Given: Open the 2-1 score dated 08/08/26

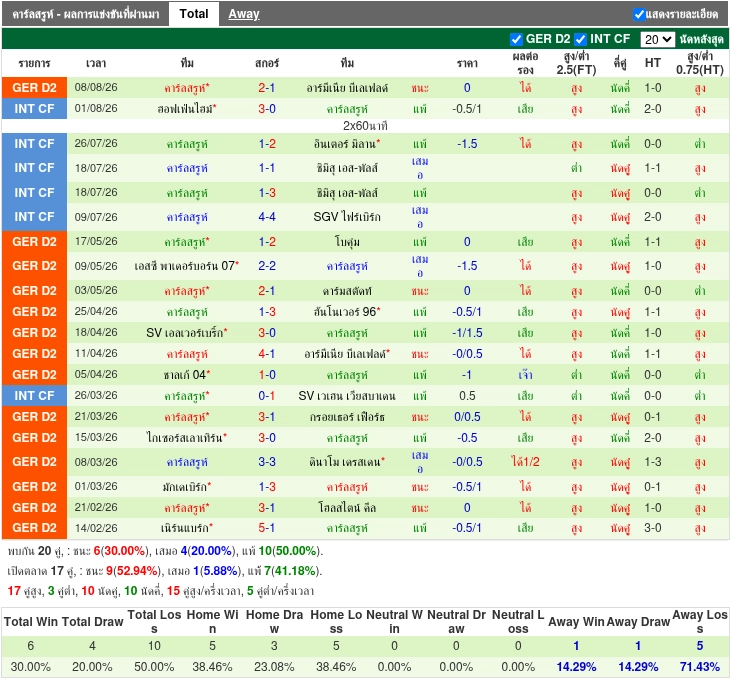Looking at the screenshot, I should click(267, 88).
